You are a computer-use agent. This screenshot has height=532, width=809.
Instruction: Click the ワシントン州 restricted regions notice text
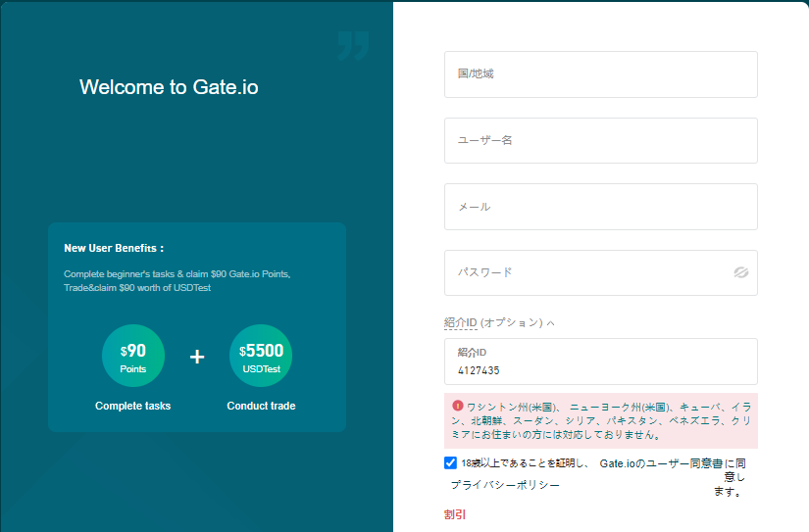[601, 420]
